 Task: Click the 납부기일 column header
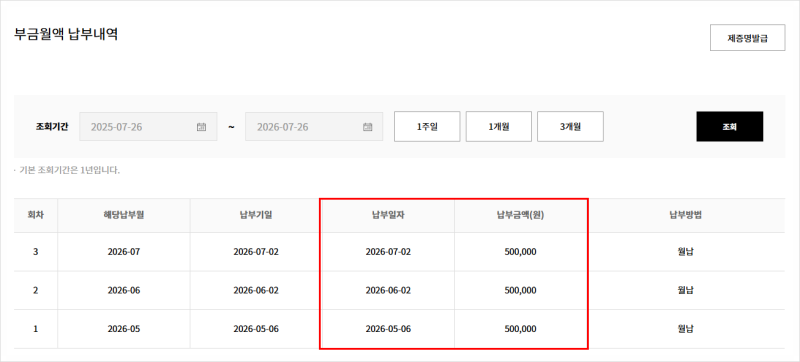256,215
